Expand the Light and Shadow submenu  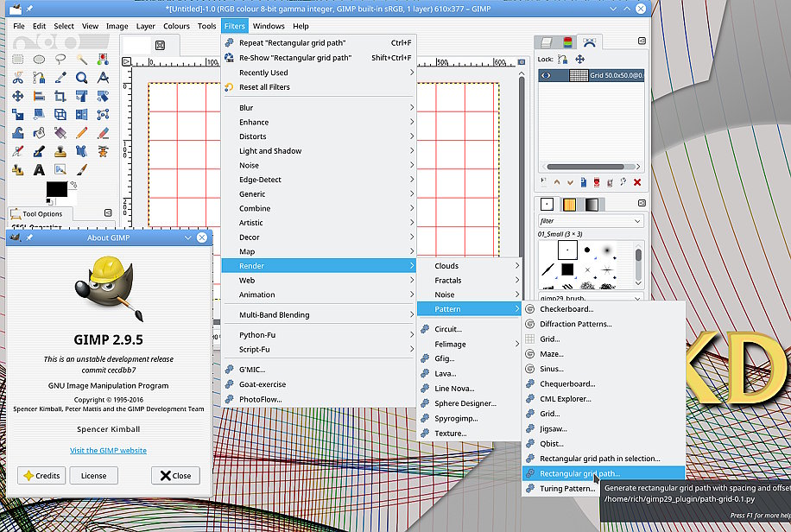point(319,151)
